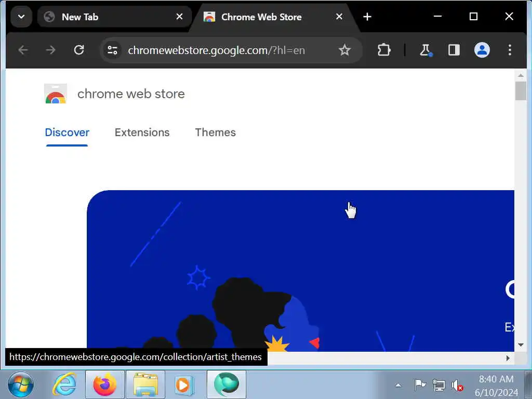
Task: Close the New Tab tab
Action: (179, 17)
